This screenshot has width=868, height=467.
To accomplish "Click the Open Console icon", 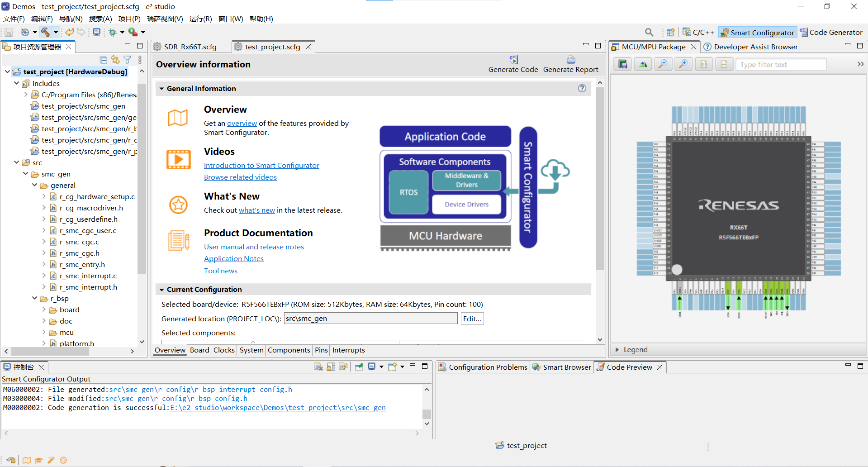I will (392, 367).
